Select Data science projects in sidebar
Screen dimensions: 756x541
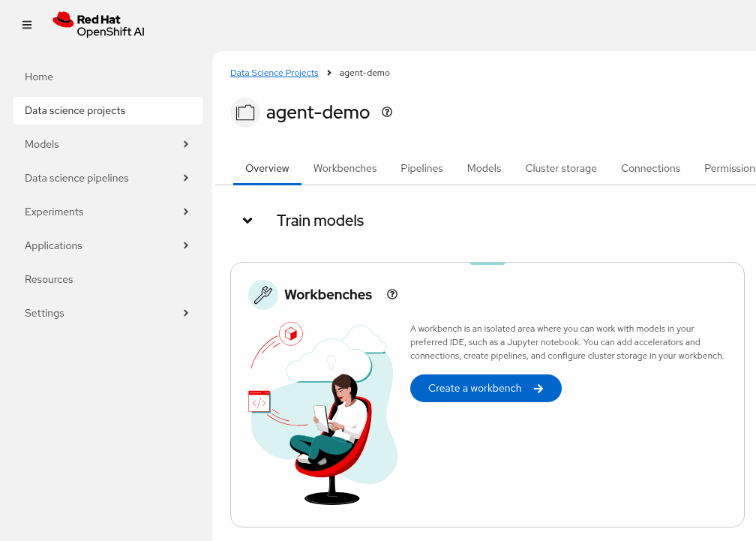point(108,110)
